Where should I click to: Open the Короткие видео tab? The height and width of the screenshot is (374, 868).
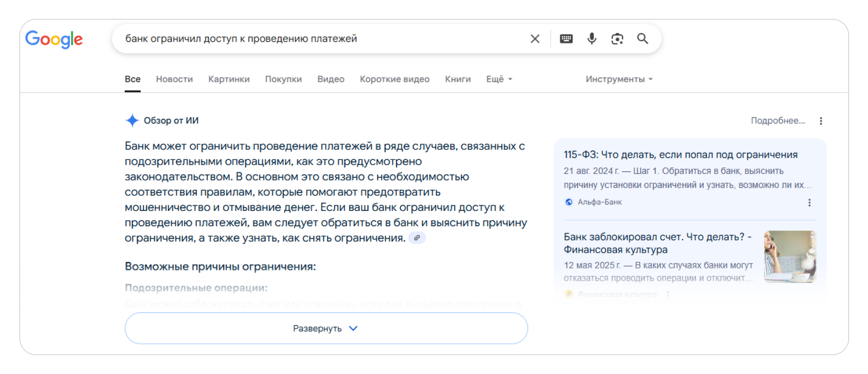point(394,79)
